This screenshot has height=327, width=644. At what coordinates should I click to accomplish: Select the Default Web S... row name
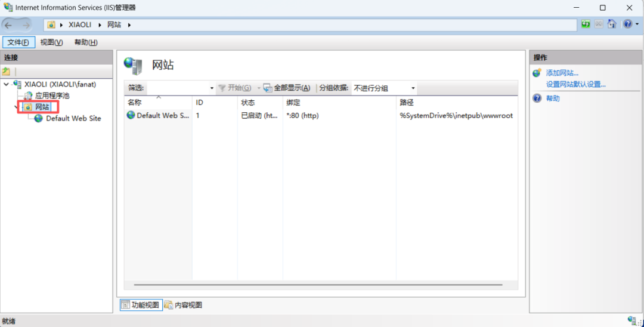click(x=163, y=115)
